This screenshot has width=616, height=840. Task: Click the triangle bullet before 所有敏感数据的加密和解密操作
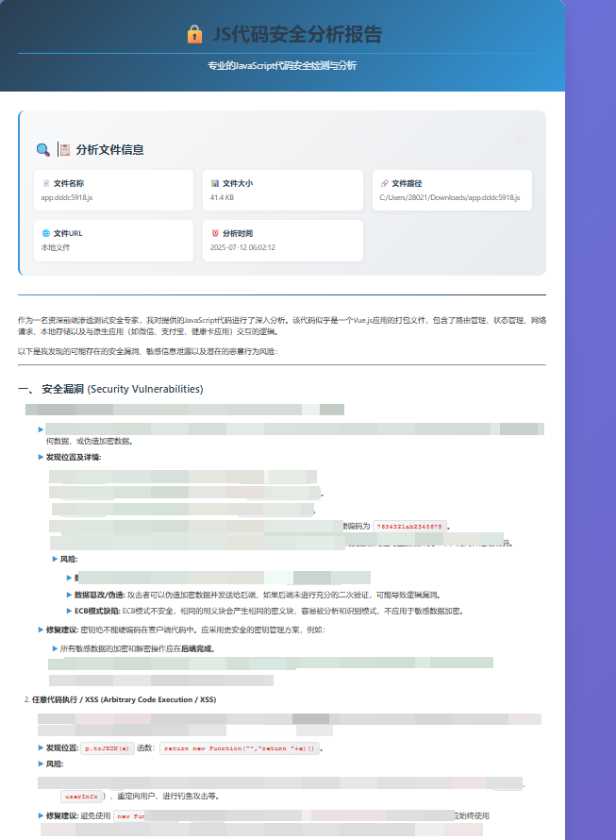tap(55, 648)
